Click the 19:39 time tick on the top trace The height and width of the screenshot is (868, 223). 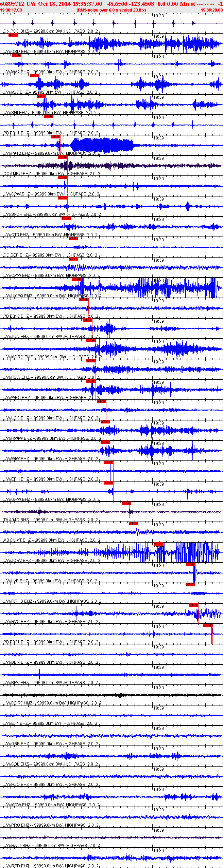click(158, 16)
